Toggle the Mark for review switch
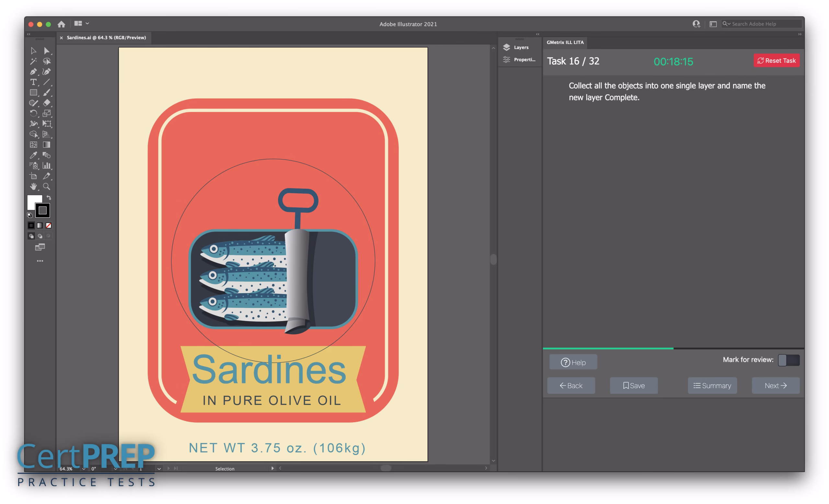 pyautogui.click(x=788, y=360)
